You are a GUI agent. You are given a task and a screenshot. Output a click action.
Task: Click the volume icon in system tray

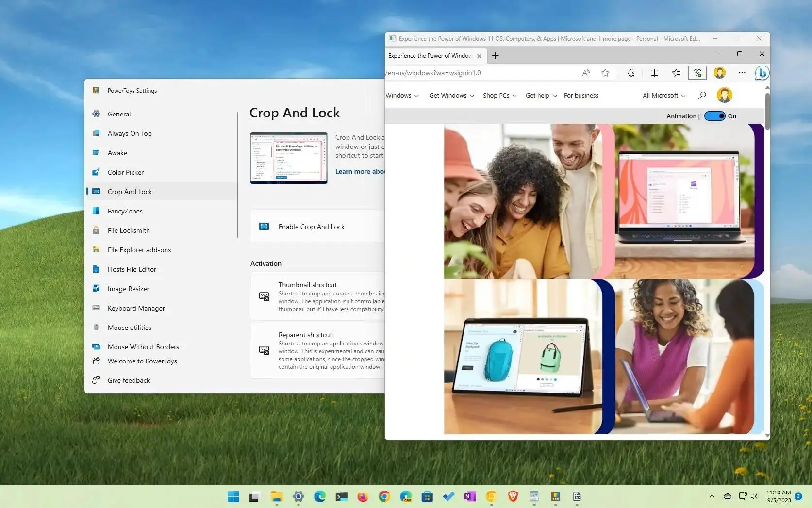point(754,496)
